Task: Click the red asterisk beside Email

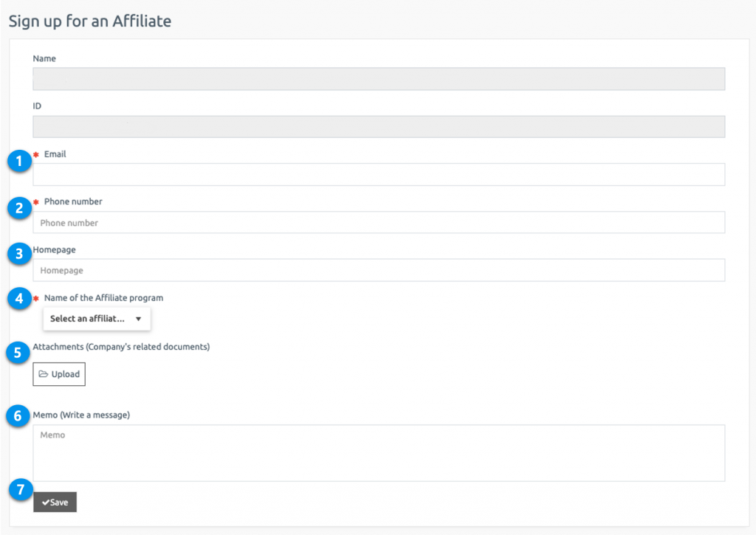Action: (x=38, y=153)
